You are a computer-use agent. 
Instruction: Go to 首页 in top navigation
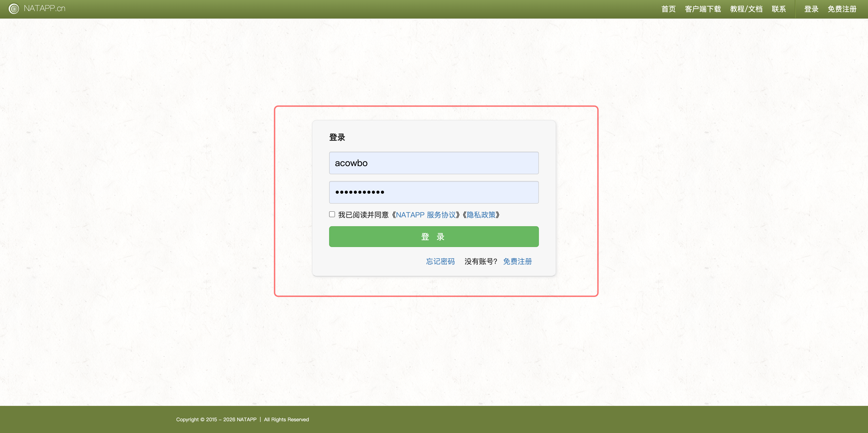[x=668, y=9]
